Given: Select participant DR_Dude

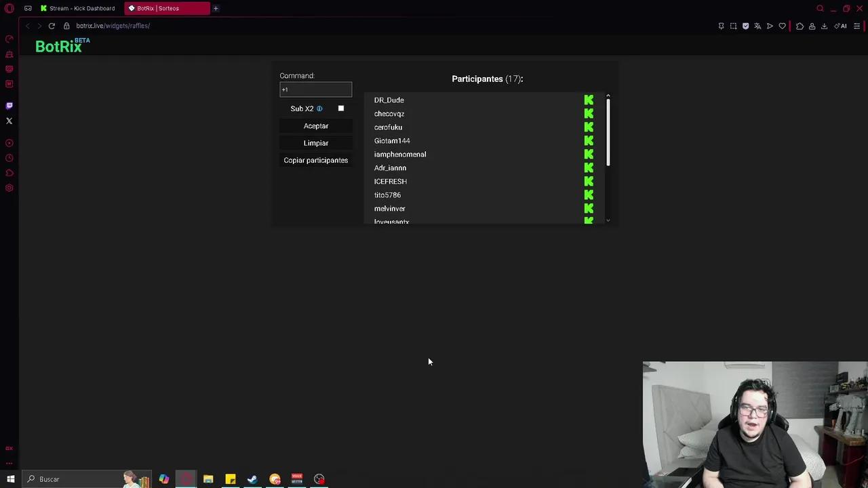Looking at the screenshot, I should 389,100.
